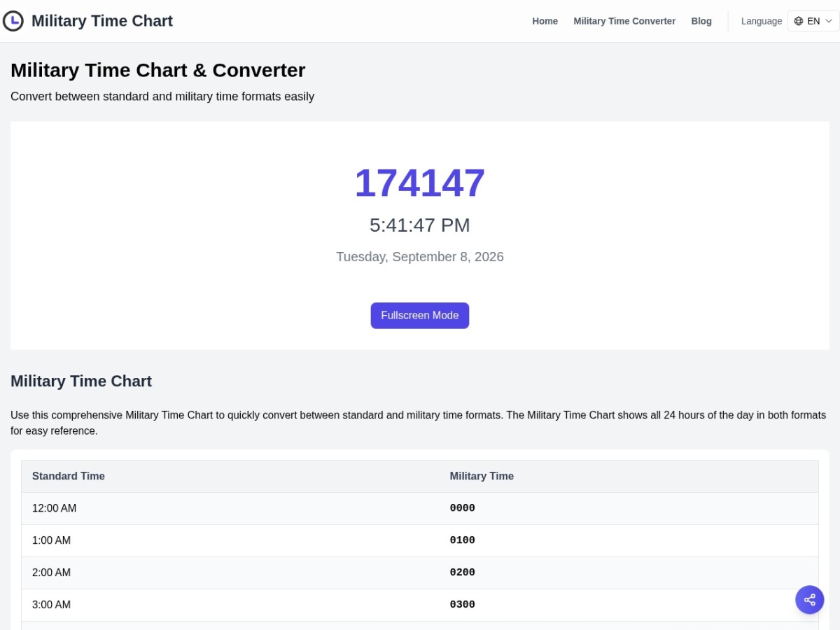This screenshot has width=840, height=630.
Task: Activate Fullscreen Mode button
Action: [420, 316]
